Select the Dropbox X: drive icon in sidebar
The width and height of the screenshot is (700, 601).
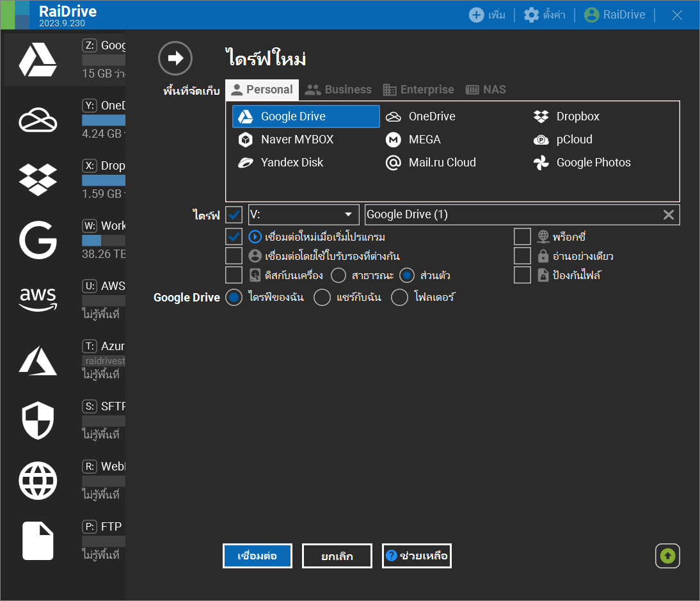[x=38, y=180]
